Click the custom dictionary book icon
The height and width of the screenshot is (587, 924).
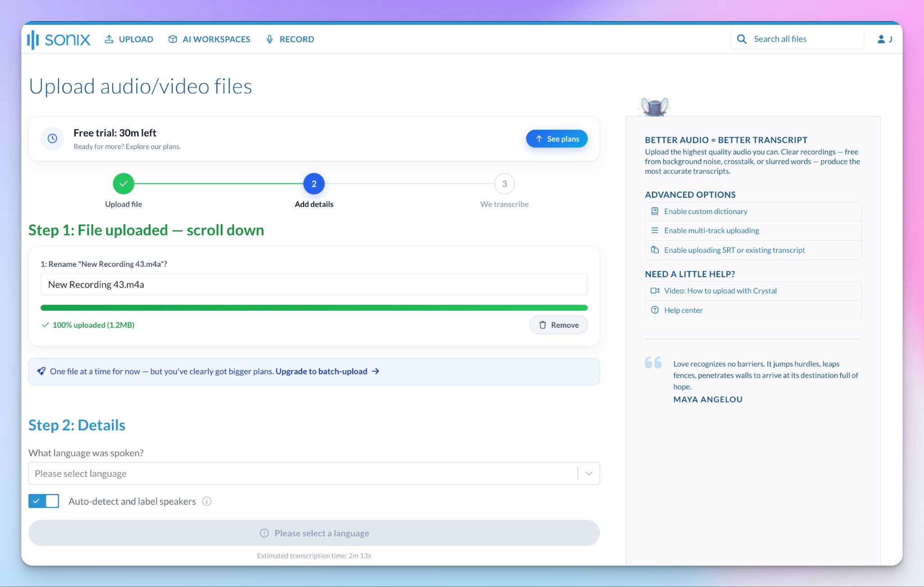655,211
